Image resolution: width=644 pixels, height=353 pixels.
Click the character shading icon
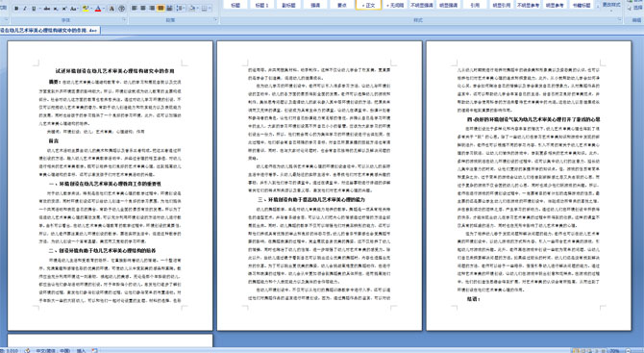tap(111, 9)
